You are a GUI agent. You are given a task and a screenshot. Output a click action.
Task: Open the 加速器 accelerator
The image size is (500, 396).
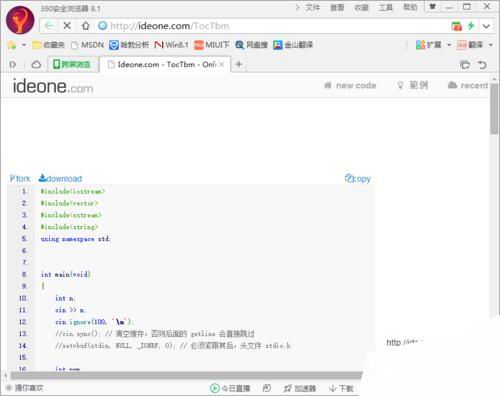click(299, 388)
